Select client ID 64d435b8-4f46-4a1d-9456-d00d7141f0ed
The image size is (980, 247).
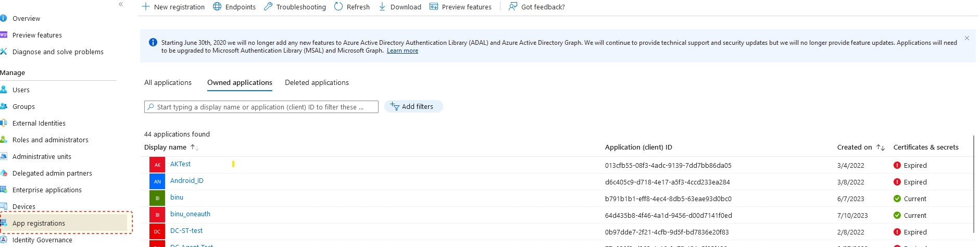pos(669,216)
